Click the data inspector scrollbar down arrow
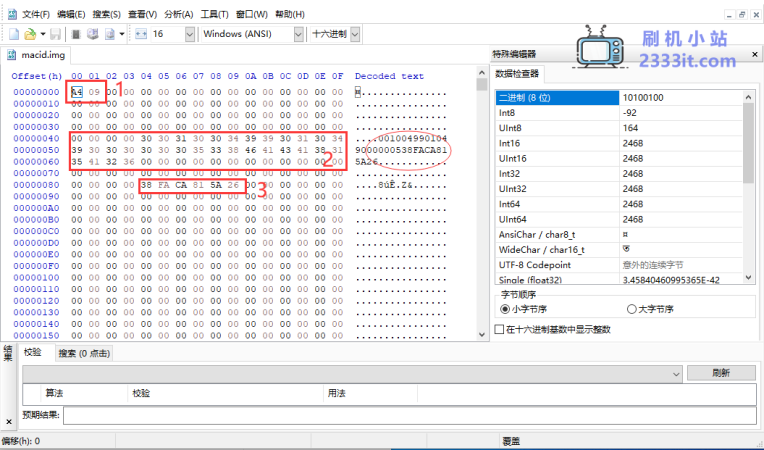Image resolution: width=764 pixels, height=450 pixels. [x=749, y=278]
